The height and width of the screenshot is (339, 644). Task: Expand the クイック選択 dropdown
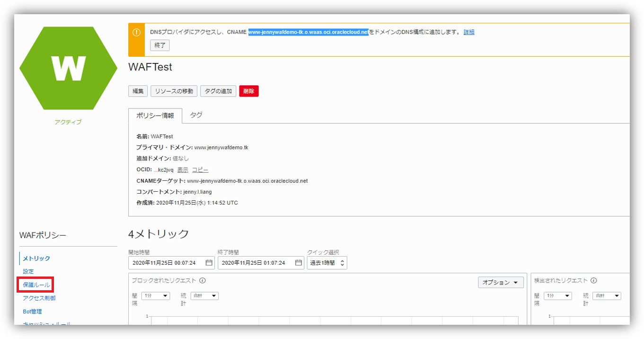(x=327, y=263)
